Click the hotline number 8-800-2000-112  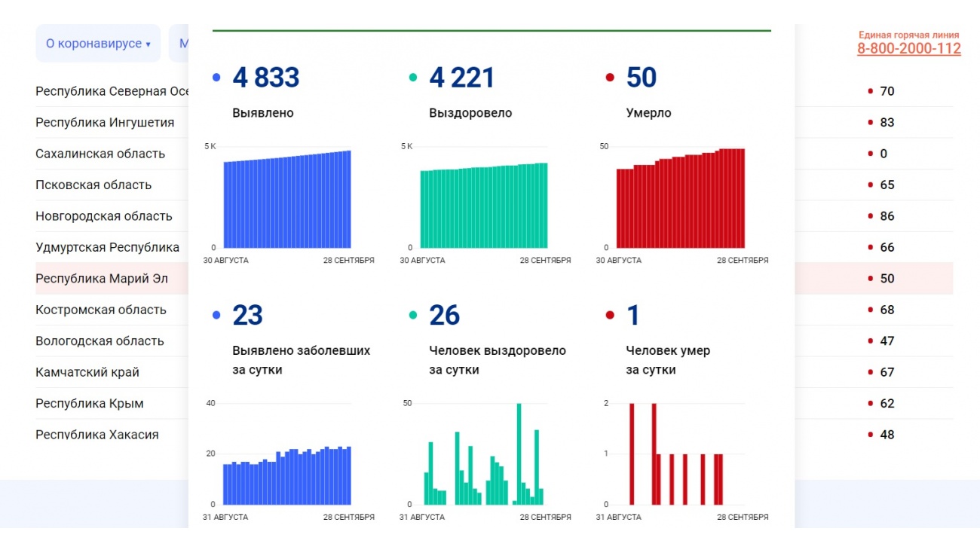pos(908,49)
